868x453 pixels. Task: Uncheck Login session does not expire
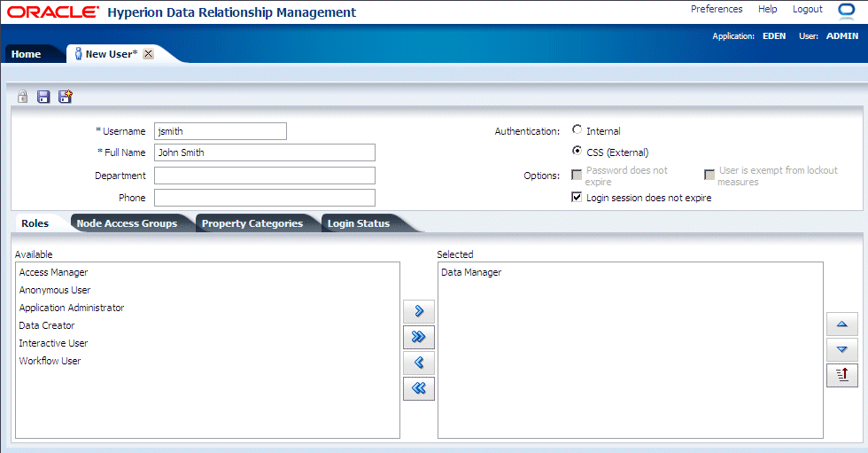577,197
